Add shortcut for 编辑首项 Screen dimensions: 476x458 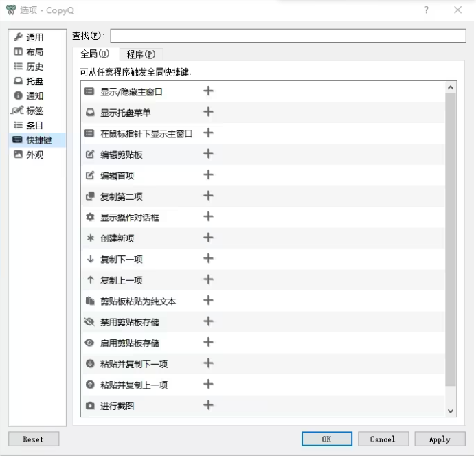[x=208, y=174]
